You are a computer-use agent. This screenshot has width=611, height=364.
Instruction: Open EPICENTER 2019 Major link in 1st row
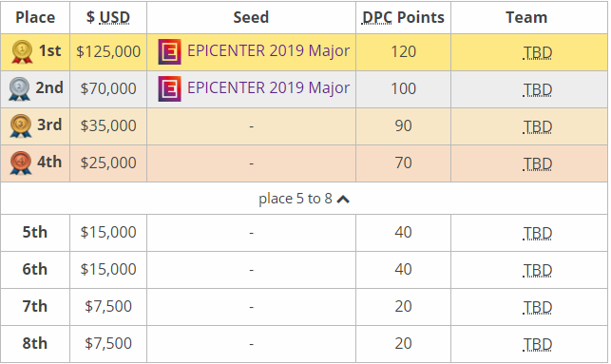(268, 50)
